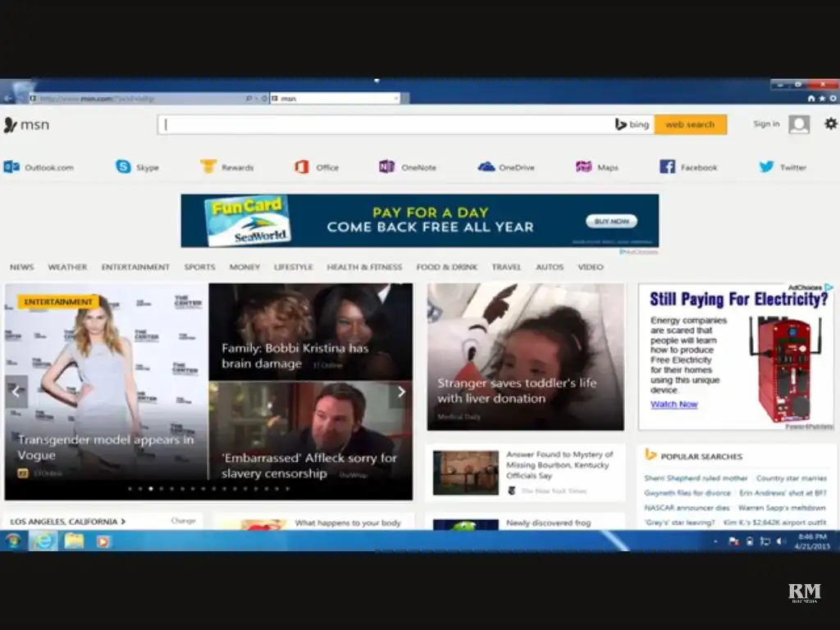Image resolution: width=840 pixels, height=630 pixels.
Task: Select the msn browser tab
Action: click(336, 98)
